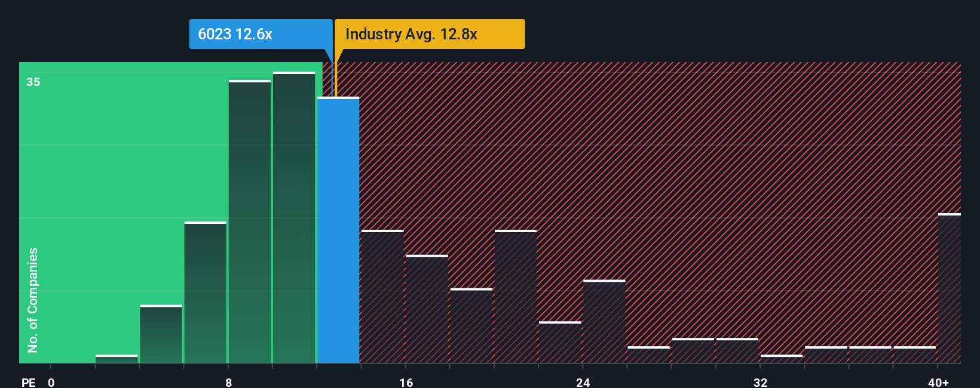Click the x-axis label 8

(x=229, y=382)
